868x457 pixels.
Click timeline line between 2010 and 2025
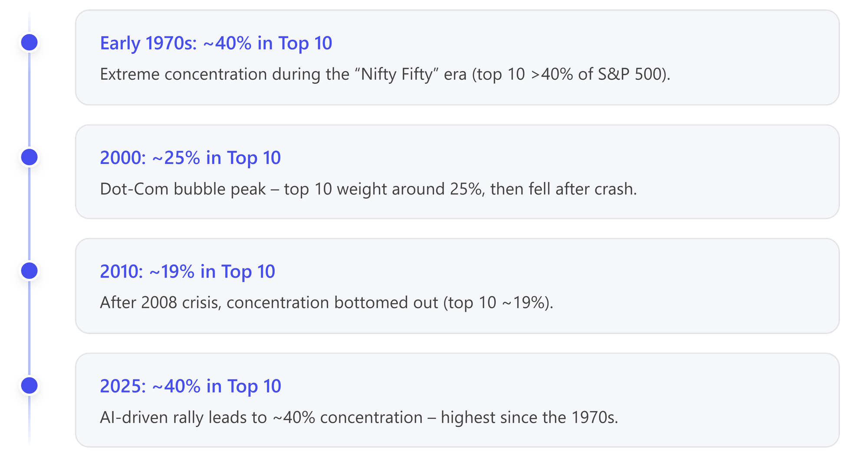click(30, 328)
